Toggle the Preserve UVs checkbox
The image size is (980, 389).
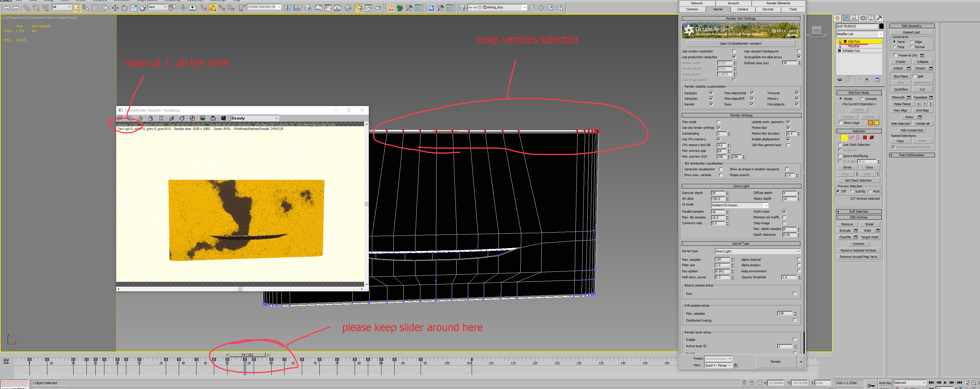895,55
